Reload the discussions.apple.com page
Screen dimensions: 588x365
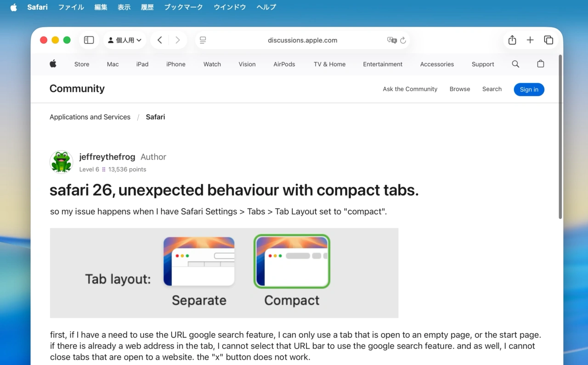(403, 40)
